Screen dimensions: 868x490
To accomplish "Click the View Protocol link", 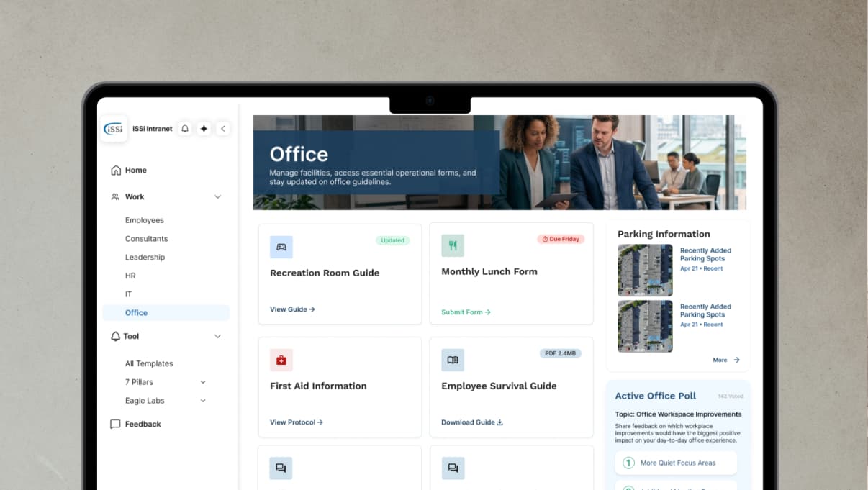I will (x=297, y=422).
